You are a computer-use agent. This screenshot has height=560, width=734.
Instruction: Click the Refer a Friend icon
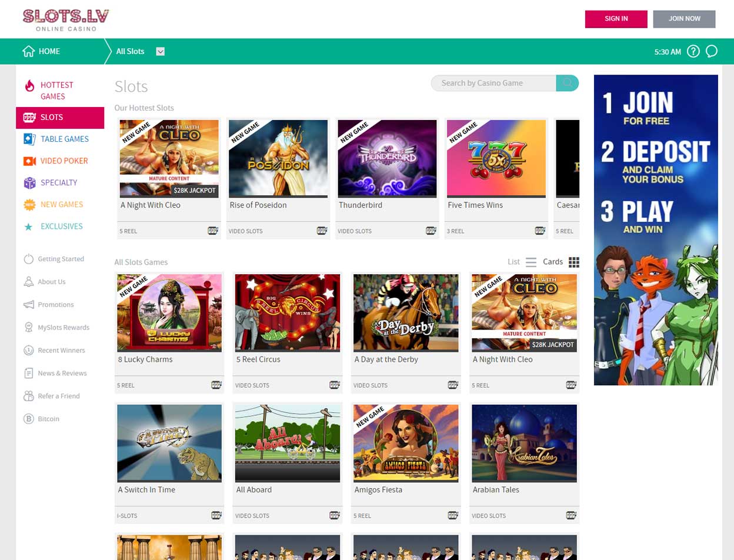click(28, 396)
